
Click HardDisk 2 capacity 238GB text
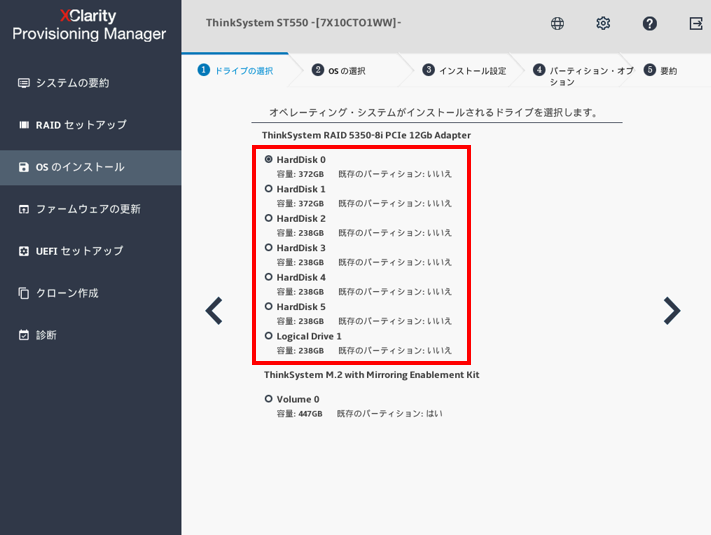pyautogui.click(x=300, y=233)
